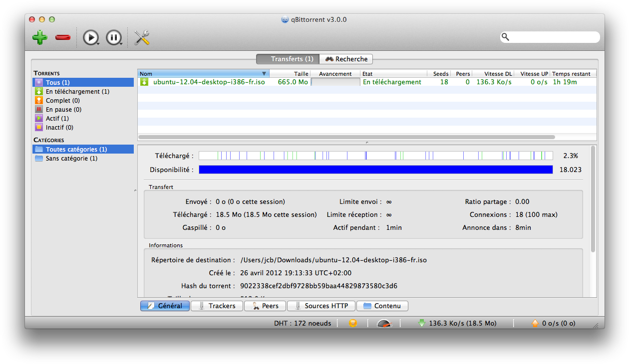Click the Connexions value 18 (100 max)
Viewport: 629px width, 364px height.
pyautogui.click(x=536, y=215)
